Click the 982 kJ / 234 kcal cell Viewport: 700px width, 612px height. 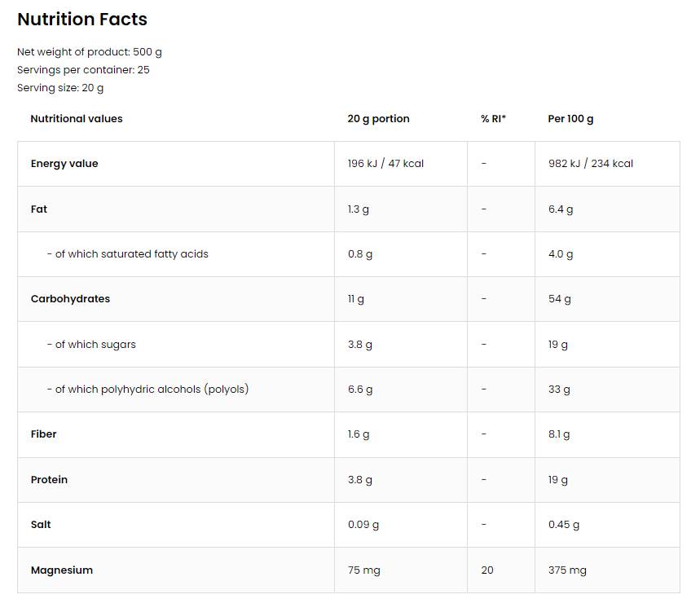(x=591, y=164)
